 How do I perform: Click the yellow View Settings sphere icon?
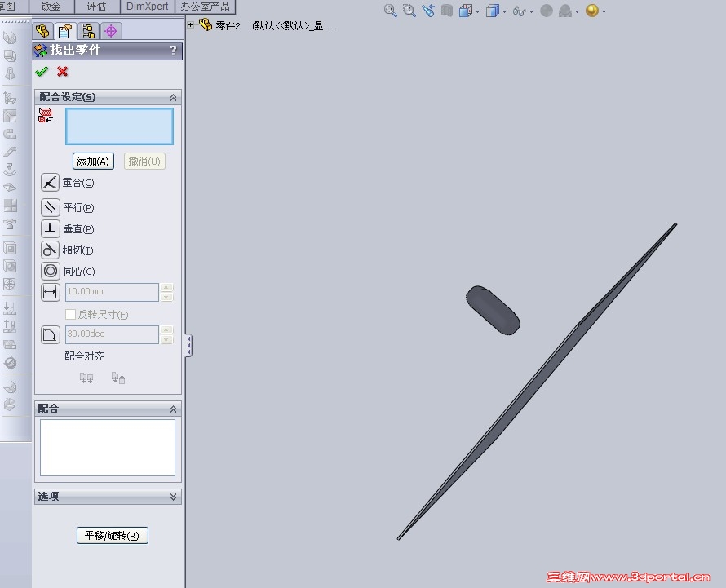tap(591, 11)
